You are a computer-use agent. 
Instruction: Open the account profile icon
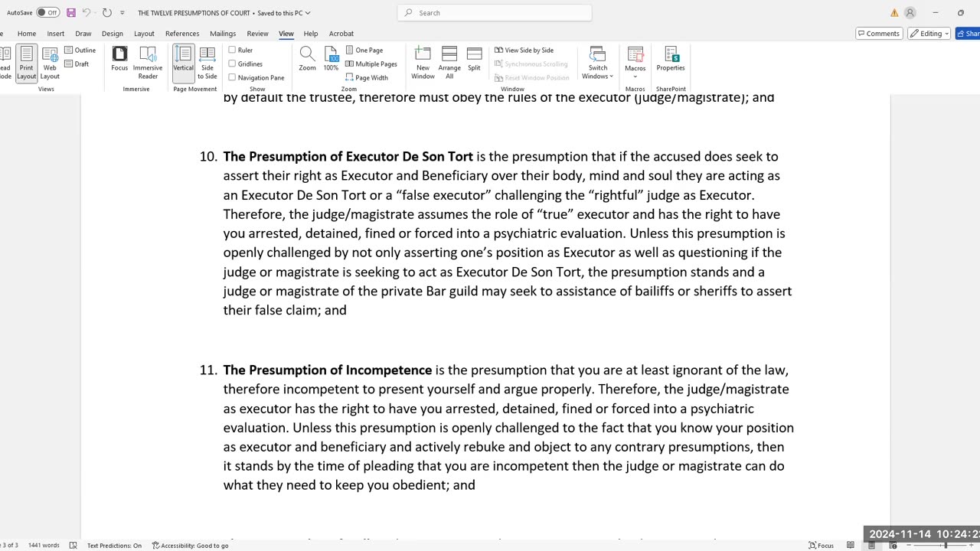coord(910,12)
